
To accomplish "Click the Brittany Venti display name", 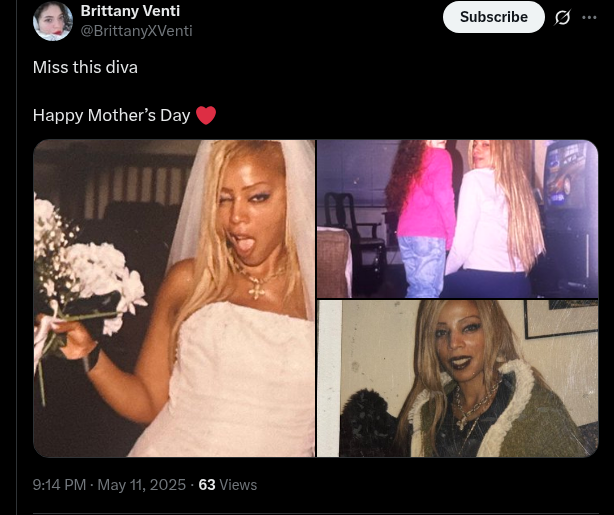I will tap(130, 11).
